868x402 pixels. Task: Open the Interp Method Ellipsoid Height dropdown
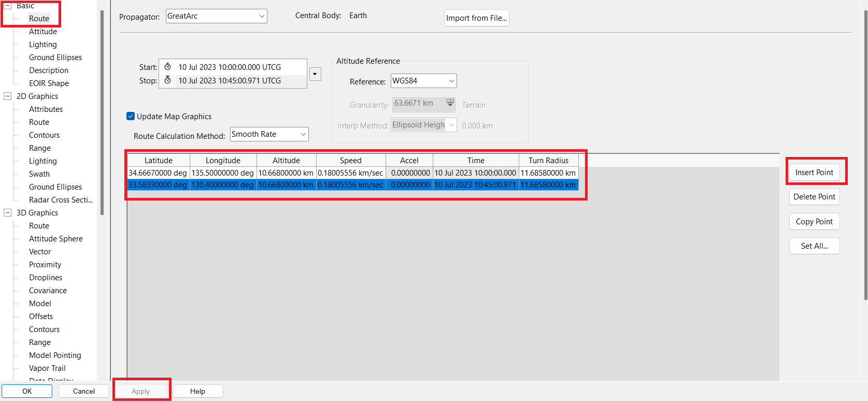click(x=423, y=125)
